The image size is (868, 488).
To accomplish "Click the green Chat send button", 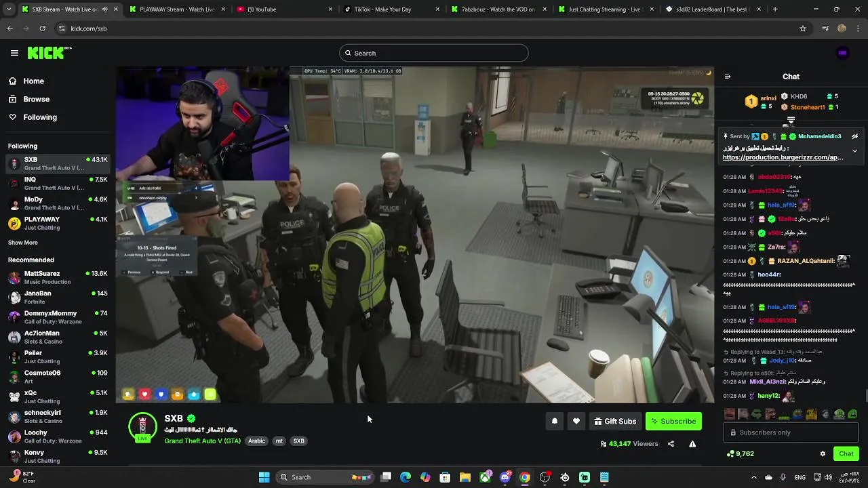I will point(846,454).
